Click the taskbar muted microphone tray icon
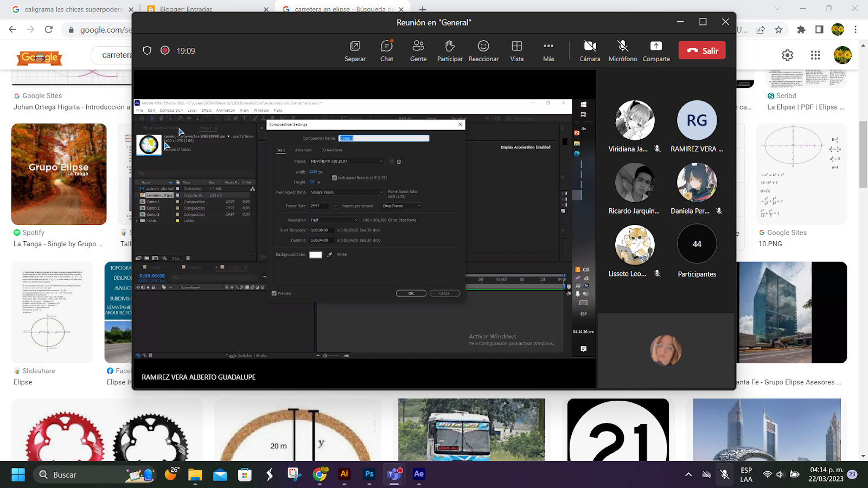This screenshot has height=488, width=868. (724, 474)
